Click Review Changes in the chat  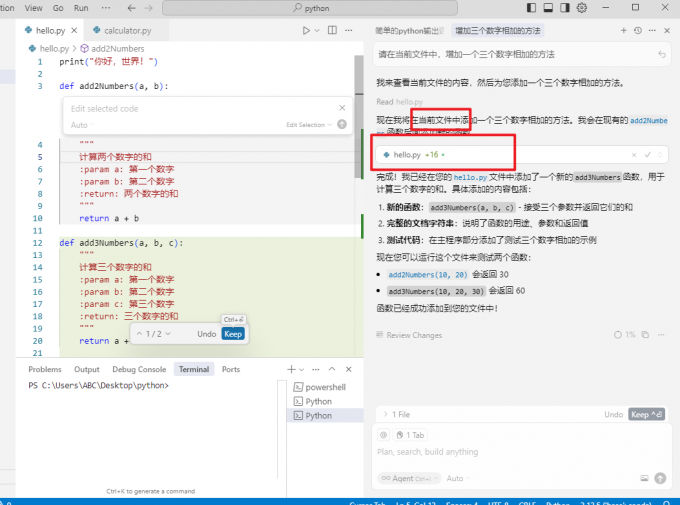413,335
